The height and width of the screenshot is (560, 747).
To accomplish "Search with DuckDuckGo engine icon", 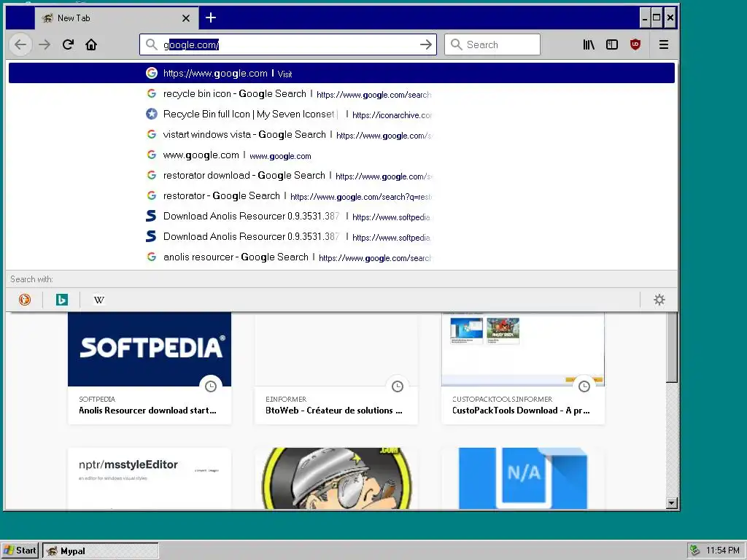I will 25,300.
